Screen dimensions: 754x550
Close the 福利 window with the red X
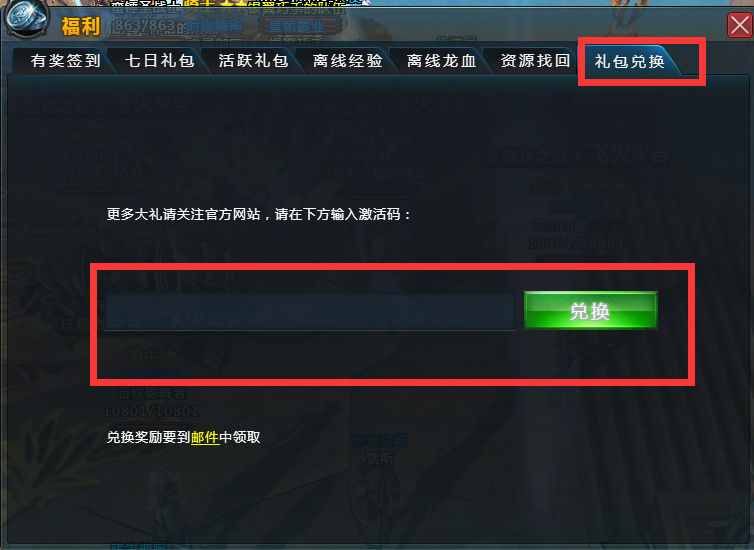pos(740,25)
